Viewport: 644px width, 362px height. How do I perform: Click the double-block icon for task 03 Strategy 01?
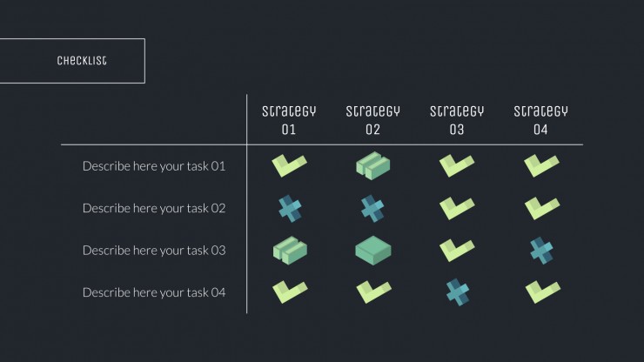(290, 251)
